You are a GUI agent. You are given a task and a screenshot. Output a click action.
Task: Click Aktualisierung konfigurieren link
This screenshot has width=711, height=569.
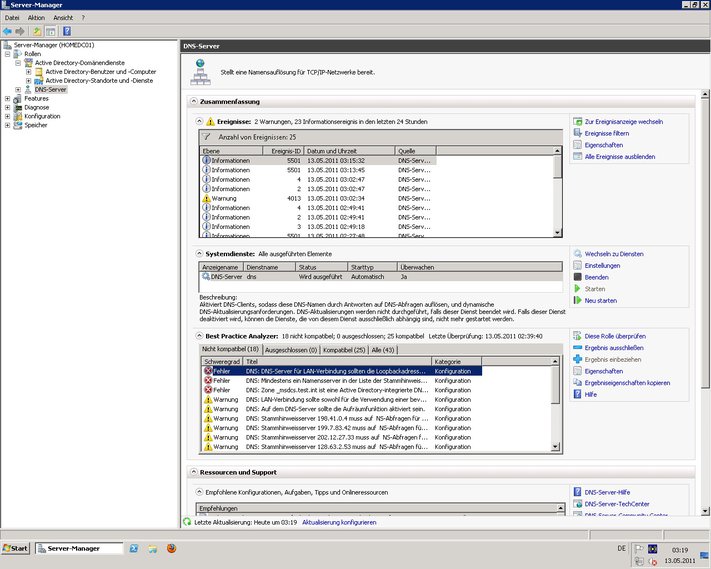pyautogui.click(x=339, y=522)
